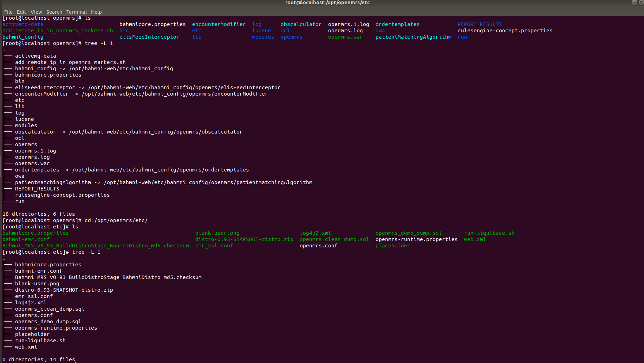644x363 pixels.
Task: Click add_remote_ip_in_openmrs_markers.sh in ls output
Action: click(x=58, y=31)
